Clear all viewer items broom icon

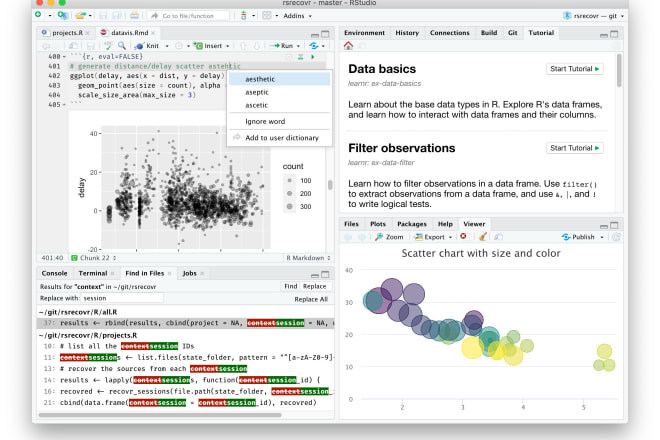click(x=483, y=237)
